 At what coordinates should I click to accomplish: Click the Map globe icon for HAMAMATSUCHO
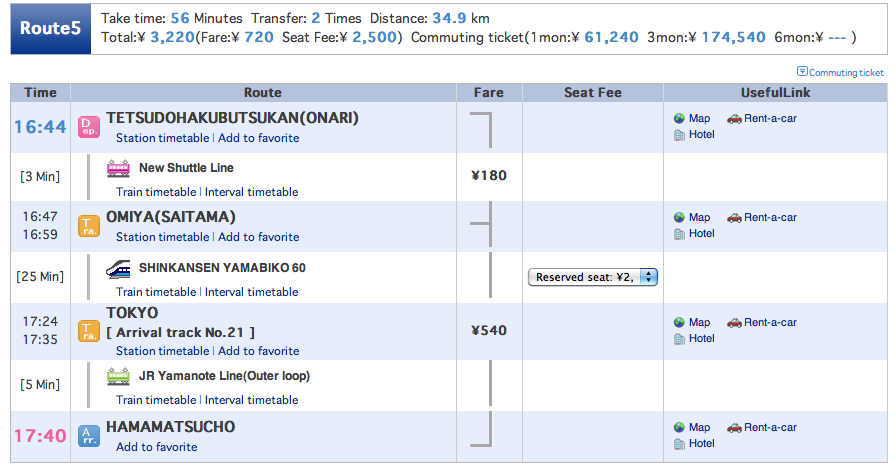tap(679, 427)
